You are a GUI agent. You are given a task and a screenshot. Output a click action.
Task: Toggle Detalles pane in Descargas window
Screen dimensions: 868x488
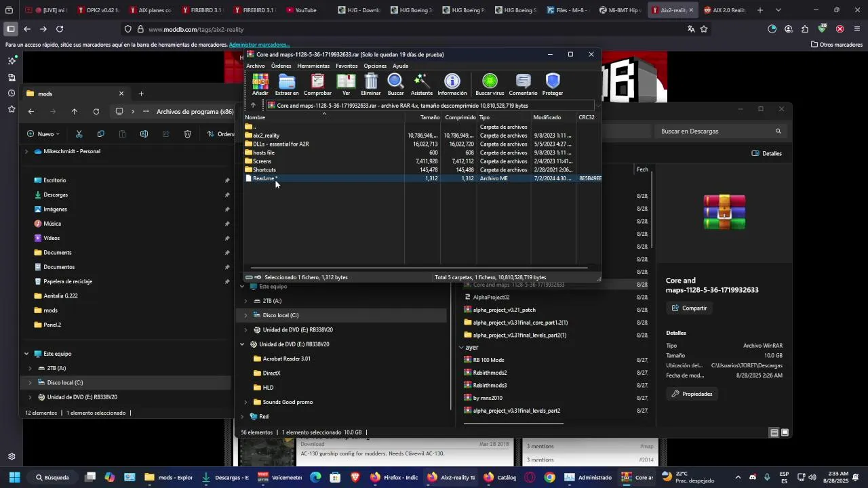tap(767, 153)
